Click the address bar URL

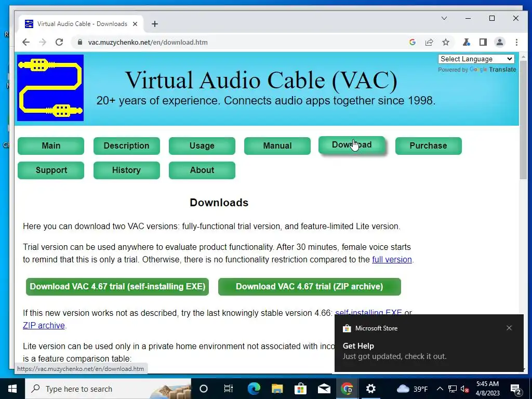point(148,42)
